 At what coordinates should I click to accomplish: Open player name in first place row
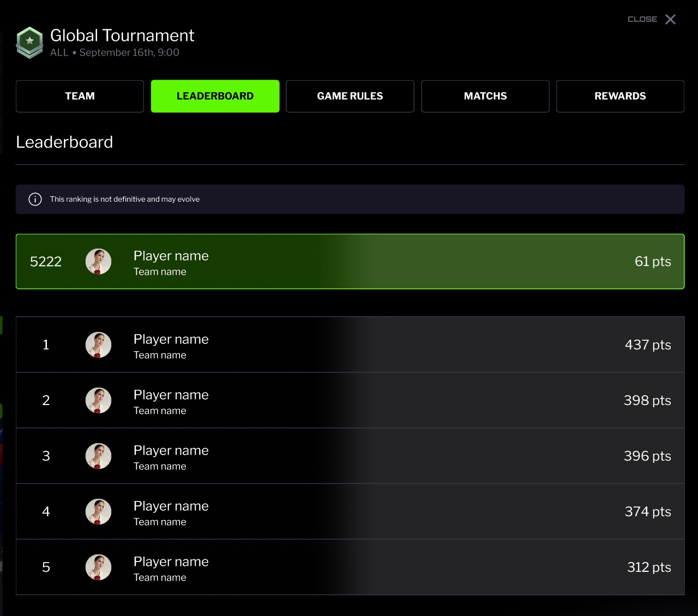[x=171, y=339]
